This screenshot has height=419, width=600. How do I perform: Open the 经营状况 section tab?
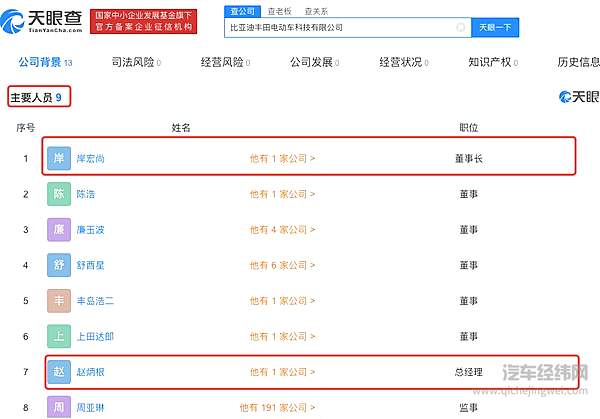pos(404,62)
